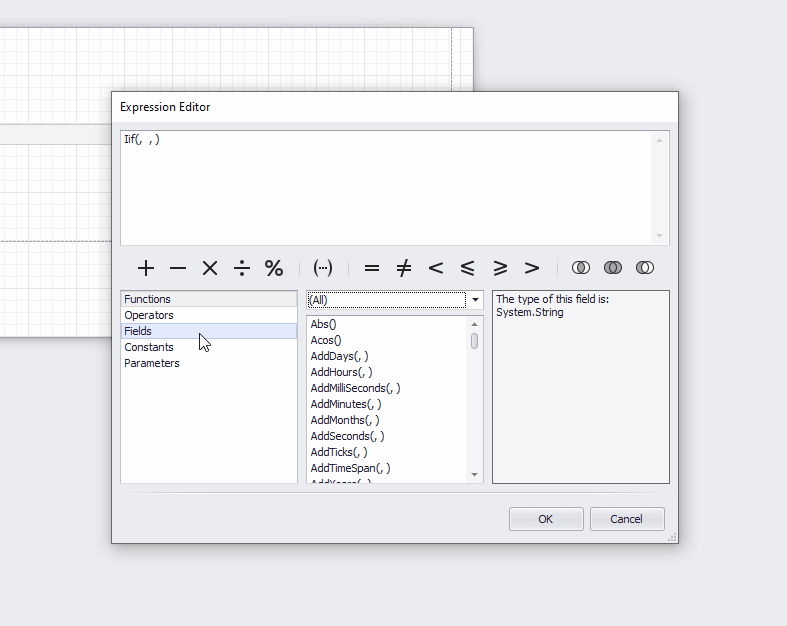Select AddHours(, ) function

click(386, 372)
